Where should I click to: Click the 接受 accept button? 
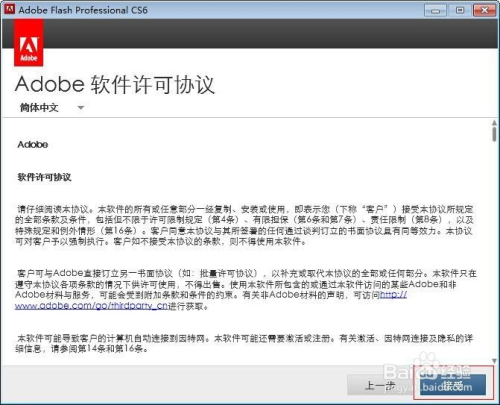pos(452,385)
